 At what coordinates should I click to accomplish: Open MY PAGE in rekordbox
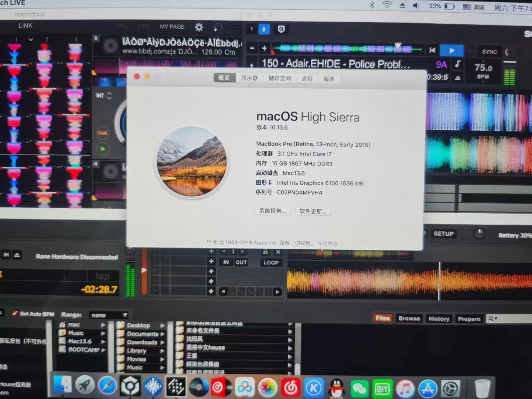[x=172, y=27]
